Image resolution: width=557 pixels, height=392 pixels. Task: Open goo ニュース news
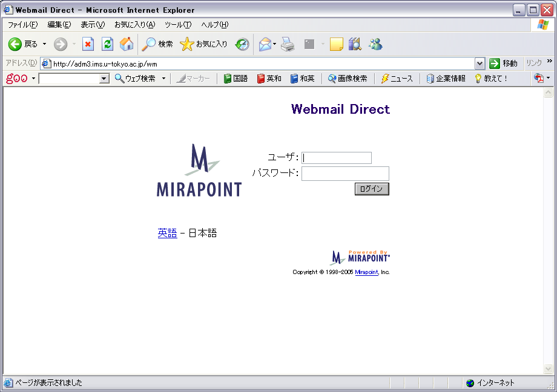(397, 79)
